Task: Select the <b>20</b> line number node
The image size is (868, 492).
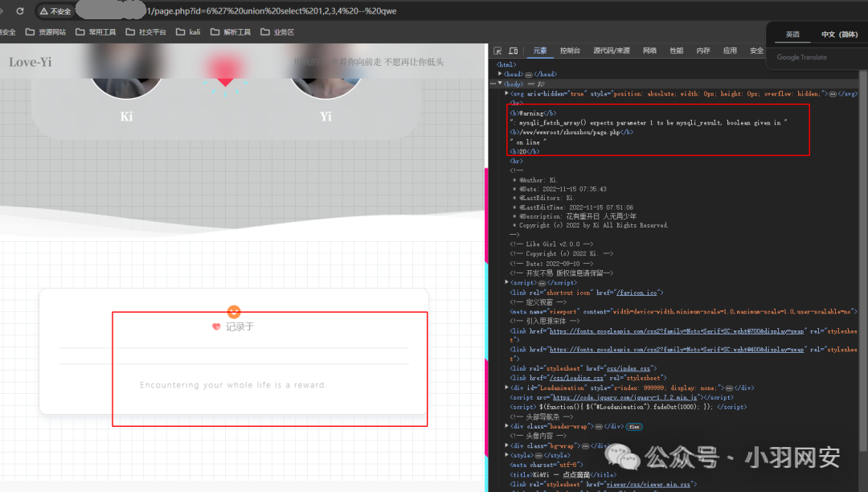Action: point(524,151)
